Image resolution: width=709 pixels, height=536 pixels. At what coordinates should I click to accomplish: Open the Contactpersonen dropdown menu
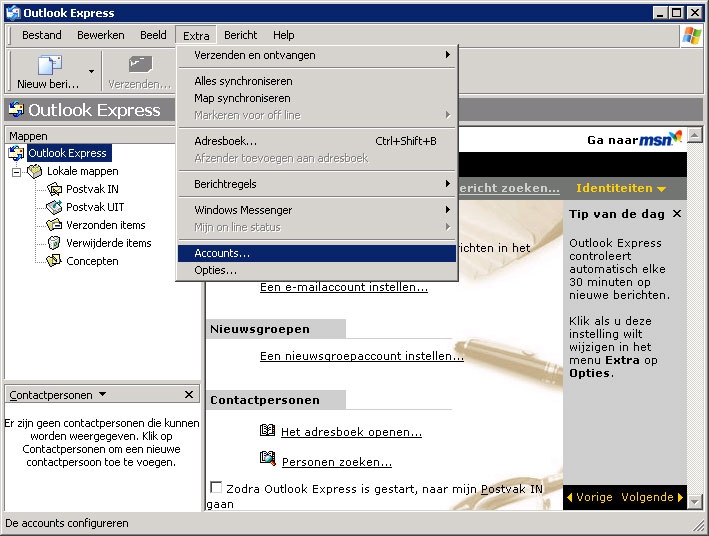pos(103,394)
